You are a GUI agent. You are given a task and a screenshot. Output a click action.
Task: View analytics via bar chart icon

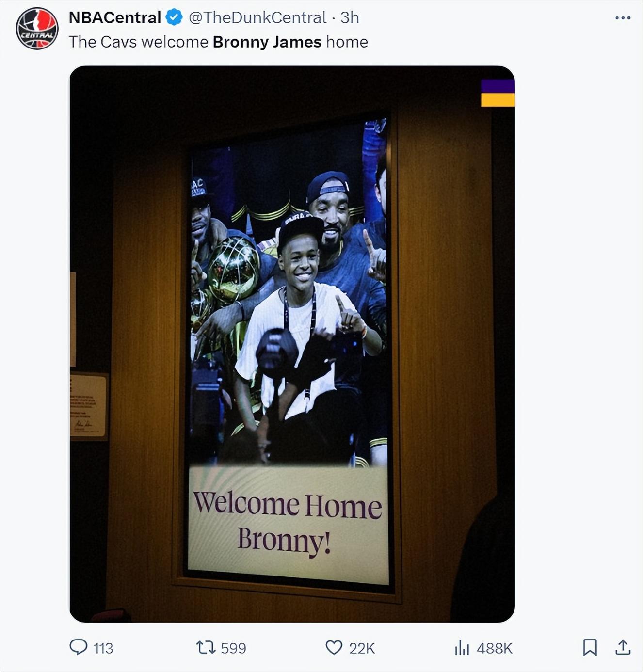coord(462,647)
